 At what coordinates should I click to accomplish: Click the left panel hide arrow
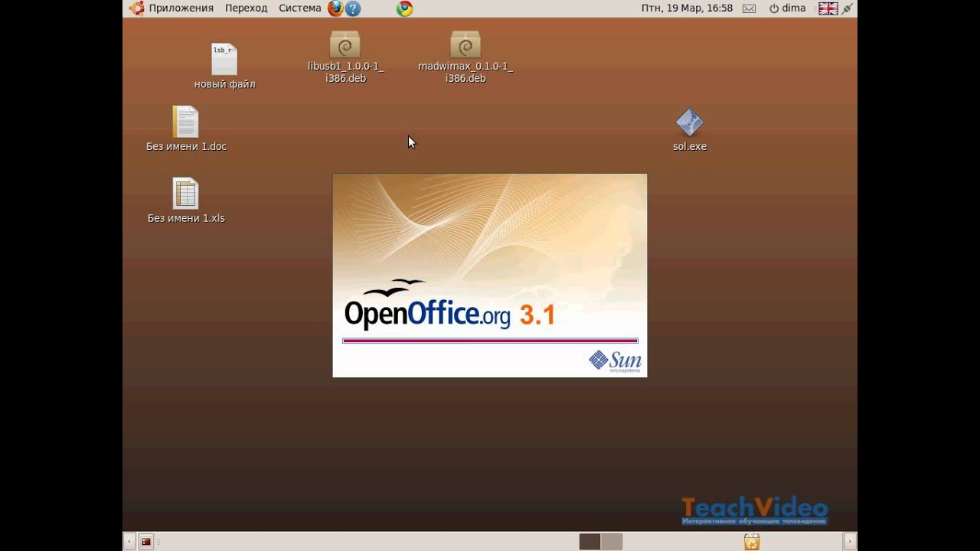(x=129, y=542)
